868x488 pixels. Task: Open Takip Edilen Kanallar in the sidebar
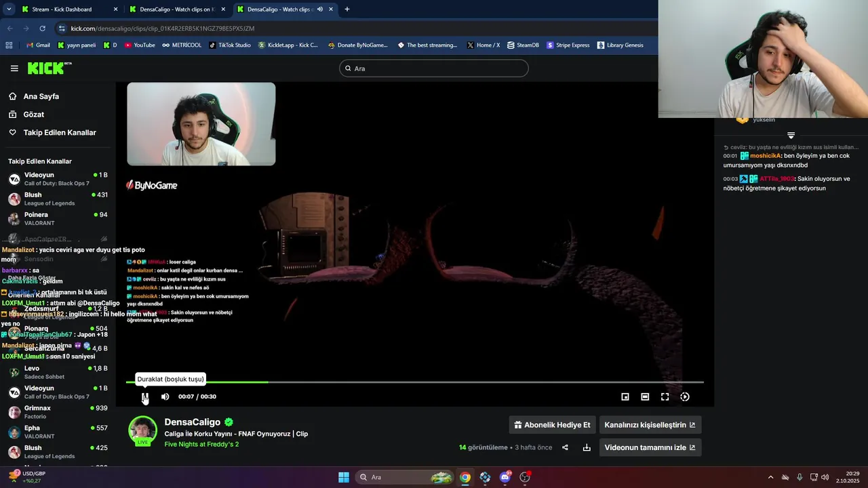tap(60, 133)
